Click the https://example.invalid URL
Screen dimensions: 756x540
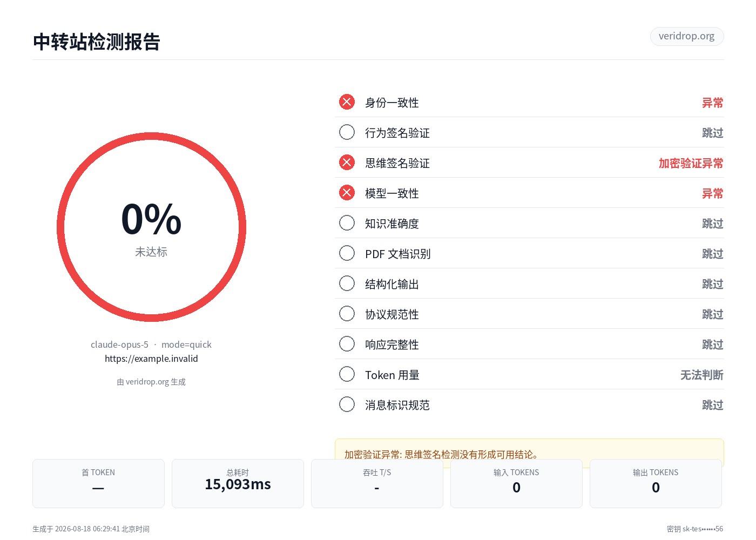[x=151, y=359]
